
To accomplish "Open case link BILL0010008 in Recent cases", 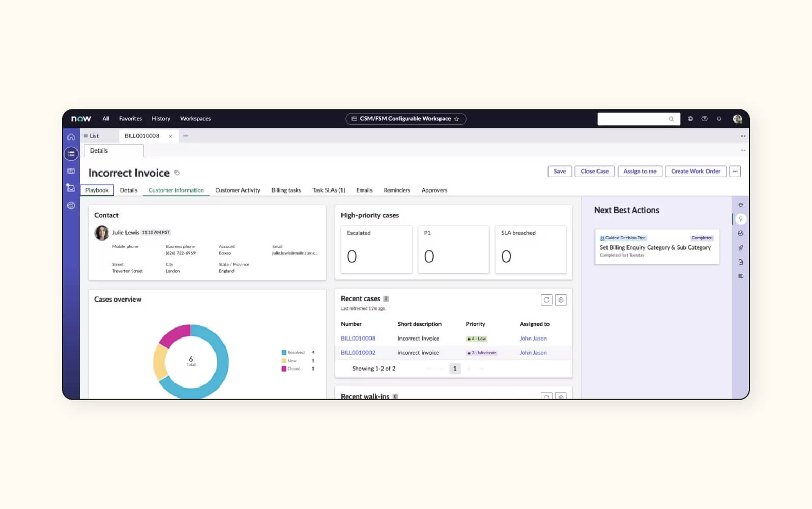I will (358, 338).
